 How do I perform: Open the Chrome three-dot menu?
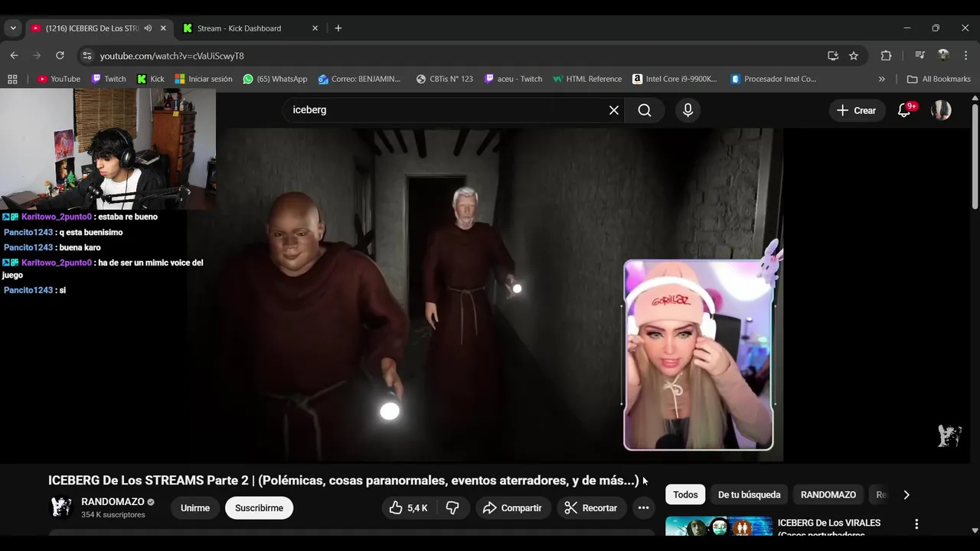coord(965,56)
